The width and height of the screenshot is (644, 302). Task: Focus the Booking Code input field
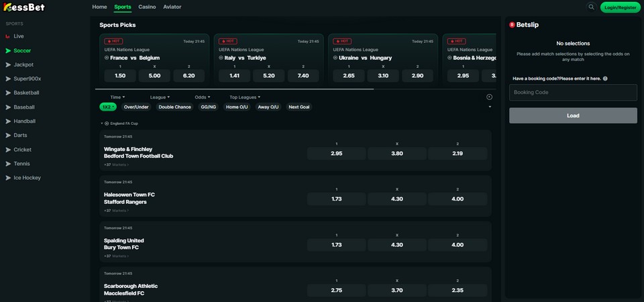573,93
